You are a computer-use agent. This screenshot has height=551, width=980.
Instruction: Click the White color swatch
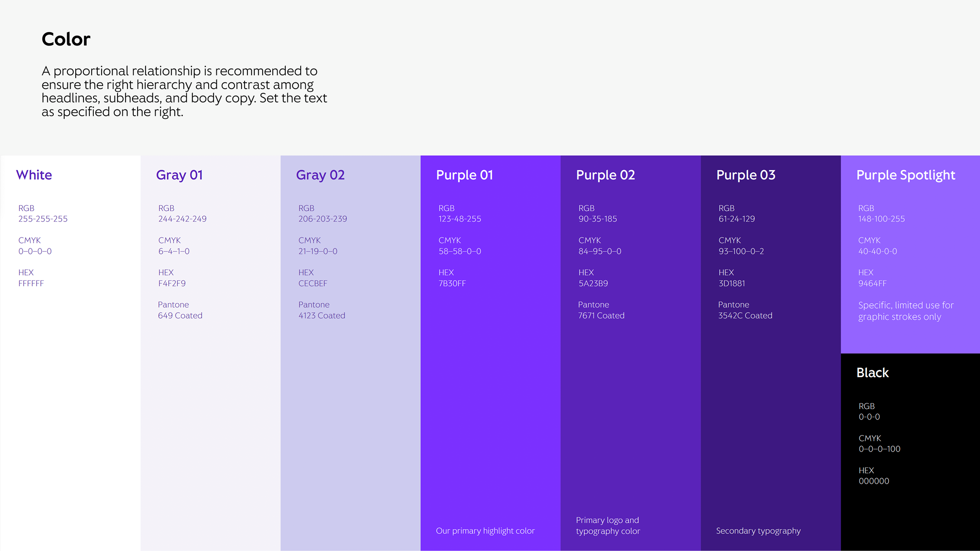tap(71, 392)
